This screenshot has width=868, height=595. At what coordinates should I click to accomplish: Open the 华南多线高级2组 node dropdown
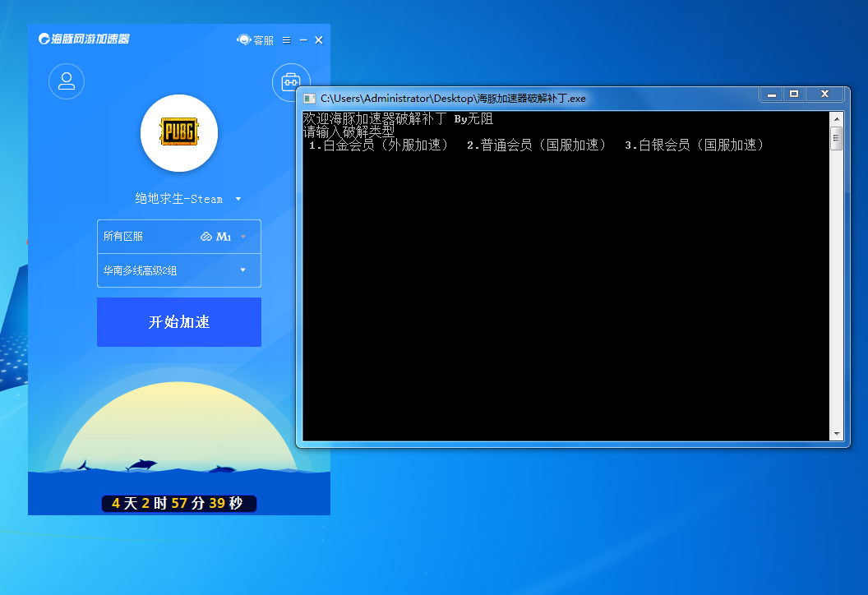coord(243,270)
